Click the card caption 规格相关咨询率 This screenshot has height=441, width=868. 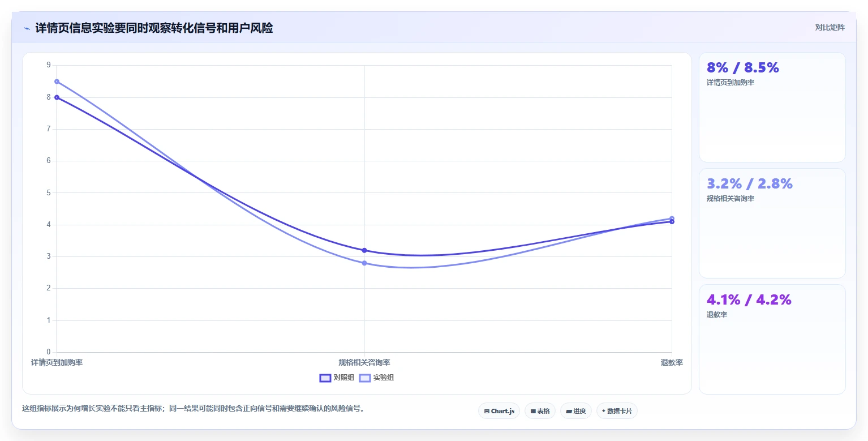click(731, 199)
